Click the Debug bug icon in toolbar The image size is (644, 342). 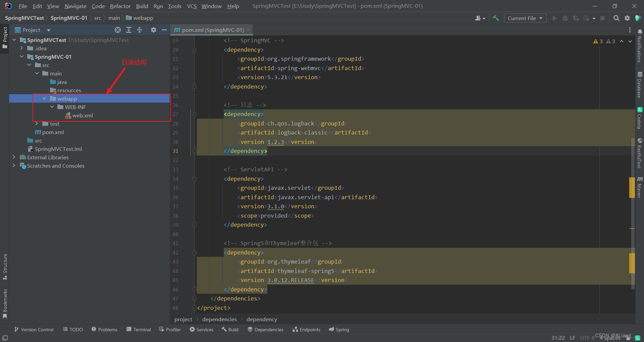point(565,18)
